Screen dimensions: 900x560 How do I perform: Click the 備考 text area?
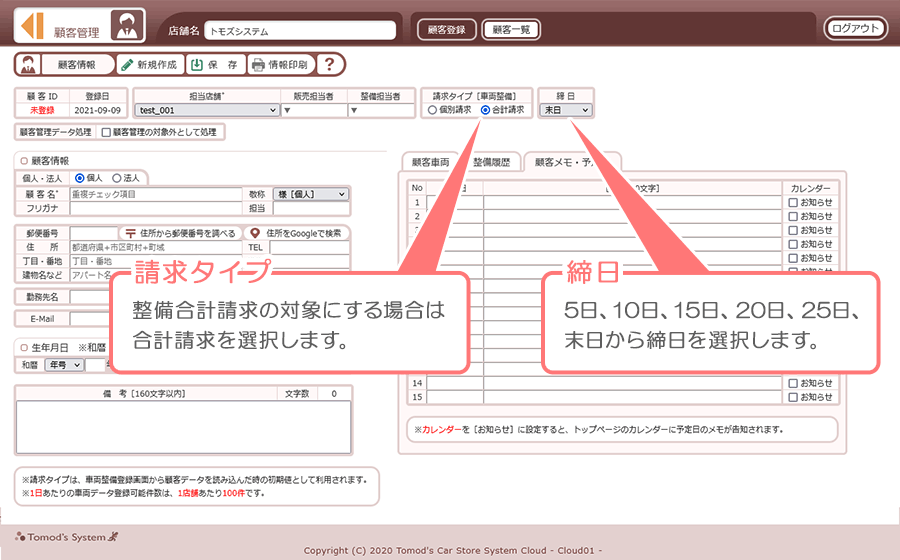point(184,427)
